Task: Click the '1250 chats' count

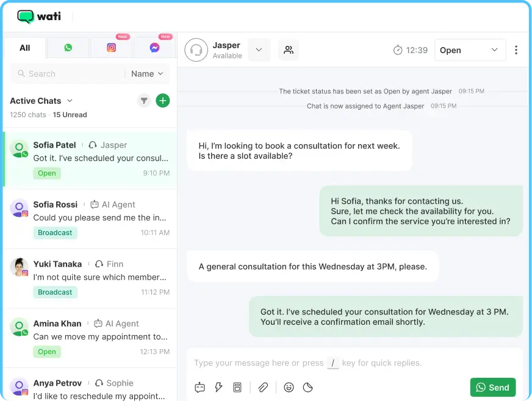Action: click(x=28, y=115)
